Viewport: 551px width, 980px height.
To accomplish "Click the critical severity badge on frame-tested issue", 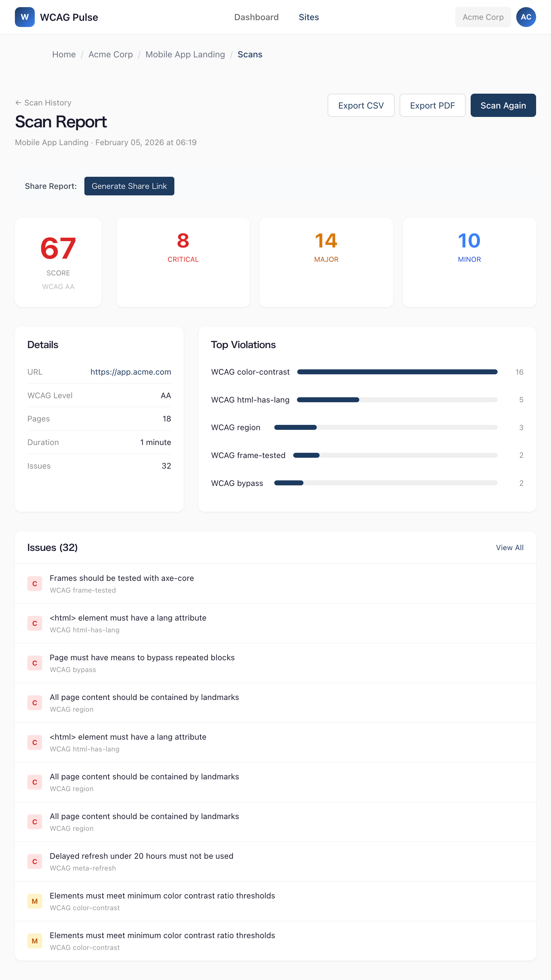I will (x=35, y=584).
